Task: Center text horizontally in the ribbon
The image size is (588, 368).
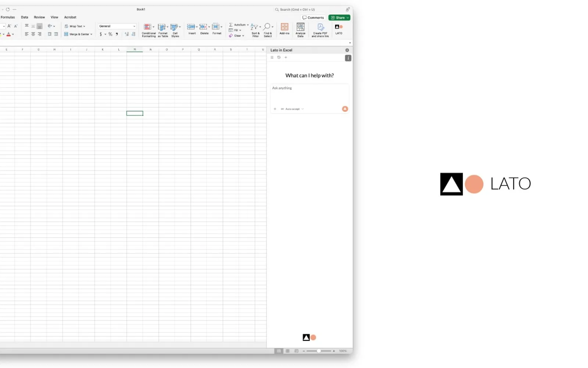Action: (33, 34)
